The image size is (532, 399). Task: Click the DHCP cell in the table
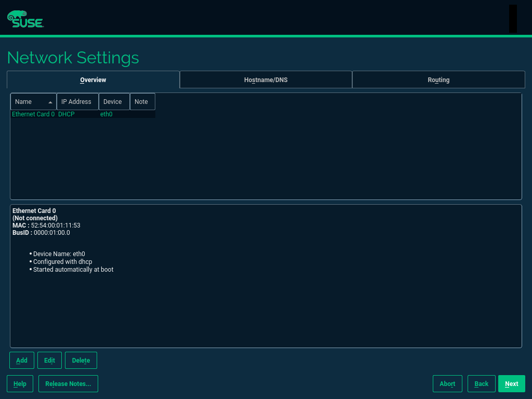pos(66,114)
